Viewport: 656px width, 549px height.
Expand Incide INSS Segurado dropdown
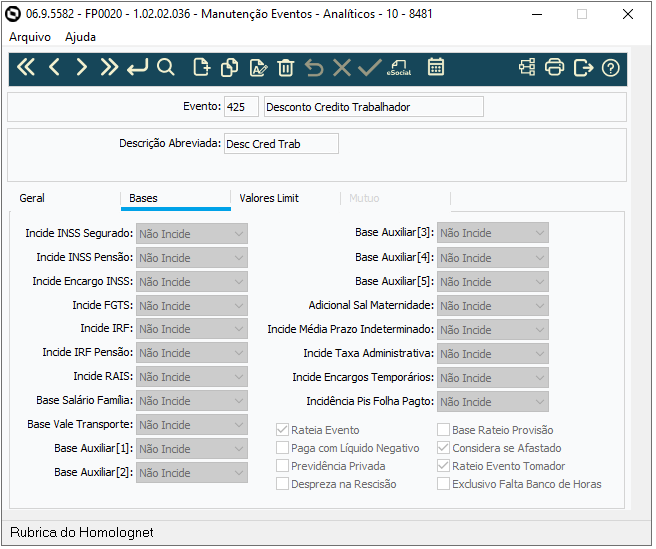pyautogui.click(x=192, y=233)
